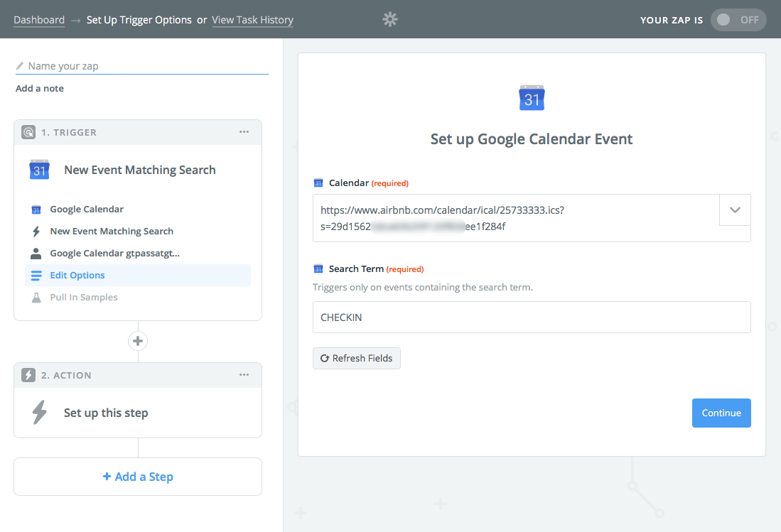Click the lightning bolt trigger icon in list

(36, 232)
